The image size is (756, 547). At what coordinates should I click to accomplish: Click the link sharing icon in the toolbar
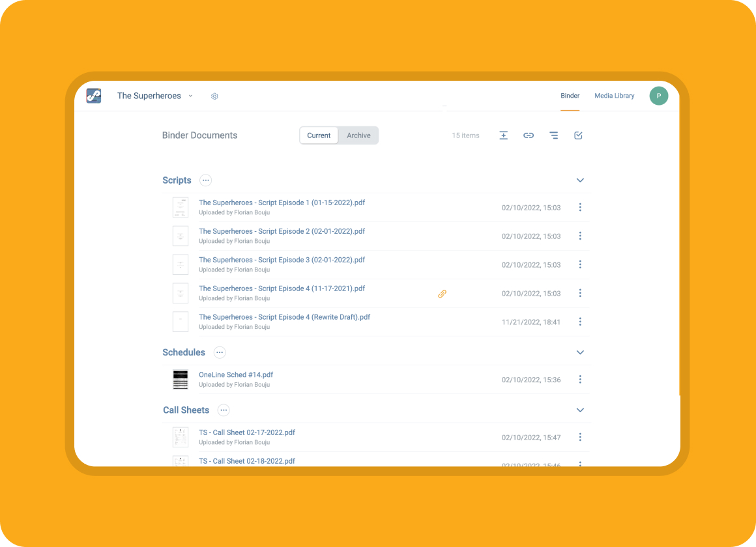coord(529,135)
